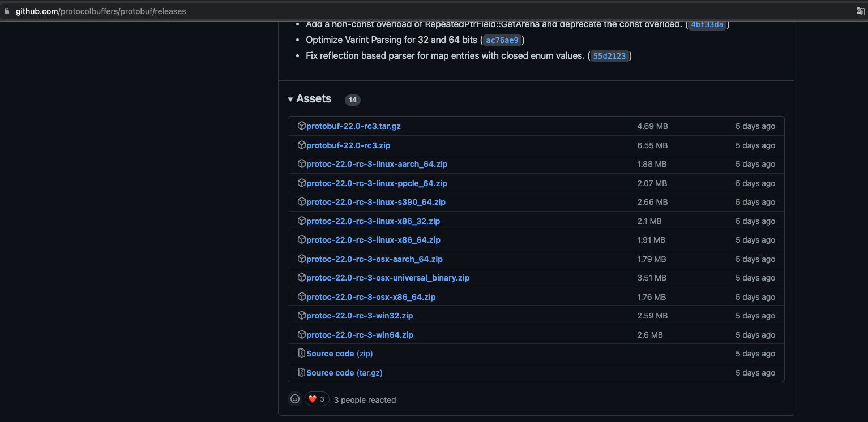Click the file-zip icon beside Source code (zip)
Image resolution: width=868 pixels, height=422 pixels.
(301, 354)
